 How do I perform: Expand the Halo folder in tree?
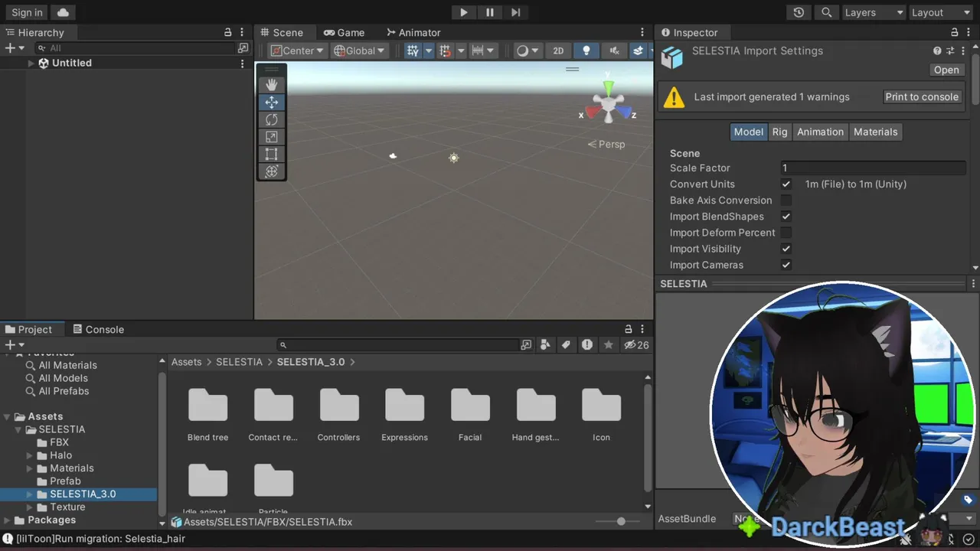coord(31,455)
